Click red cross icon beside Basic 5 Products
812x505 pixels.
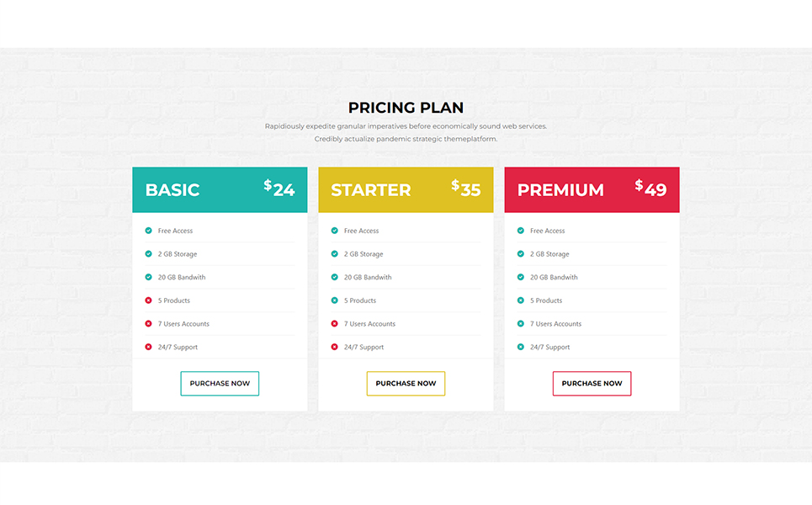[149, 300]
